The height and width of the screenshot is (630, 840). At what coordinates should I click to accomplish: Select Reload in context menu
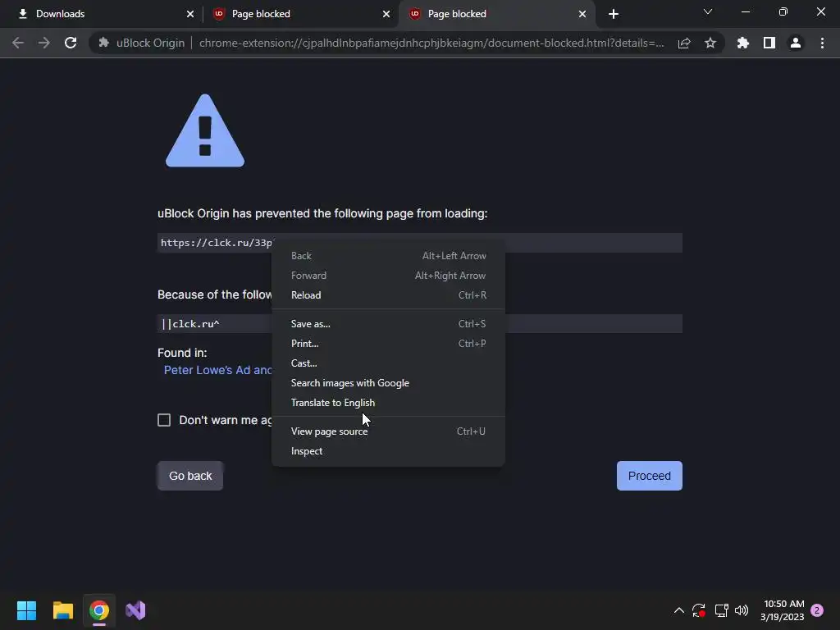tap(388, 295)
